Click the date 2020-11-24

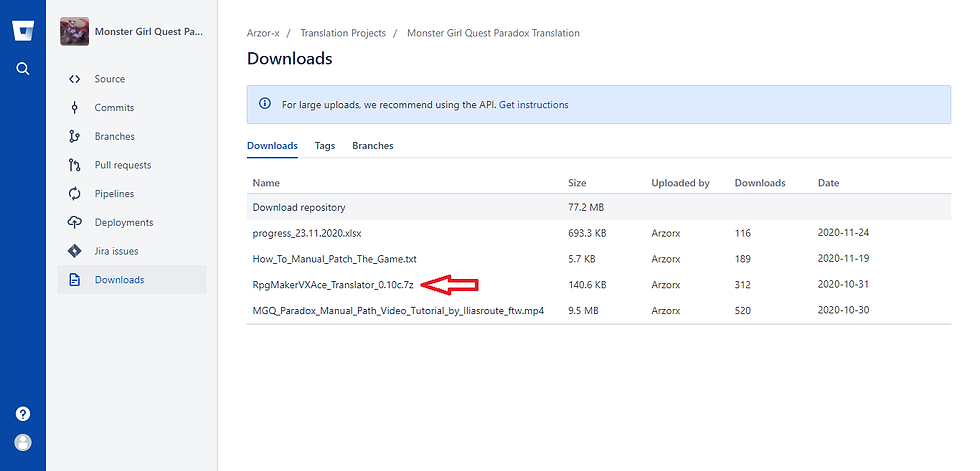(x=843, y=232)
